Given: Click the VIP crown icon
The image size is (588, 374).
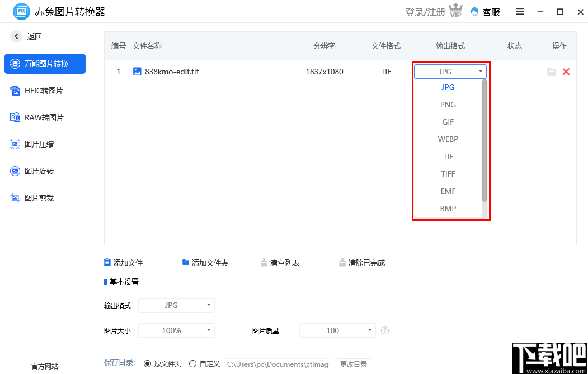Looking at the screenshot, I should pos(456,10).
